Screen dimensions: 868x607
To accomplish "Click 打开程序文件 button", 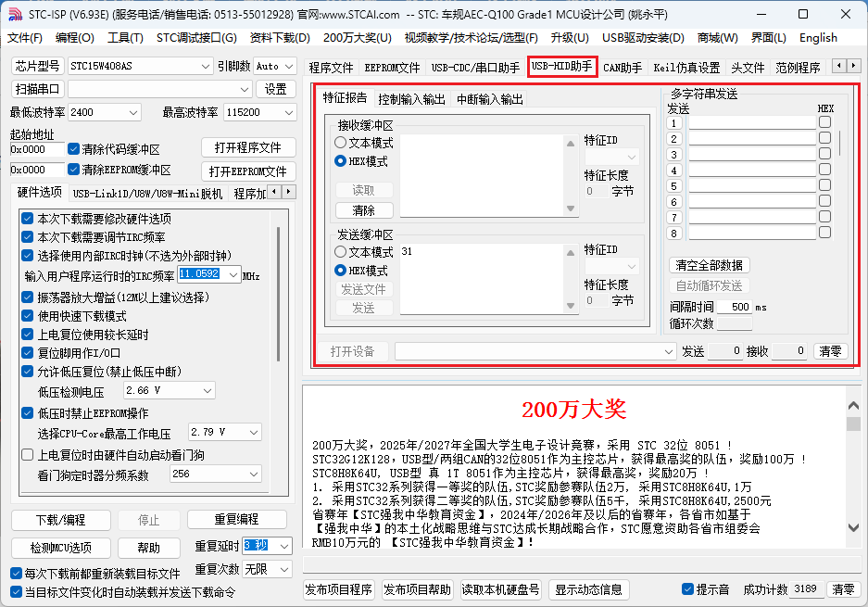I will click(x=247, y=147).
